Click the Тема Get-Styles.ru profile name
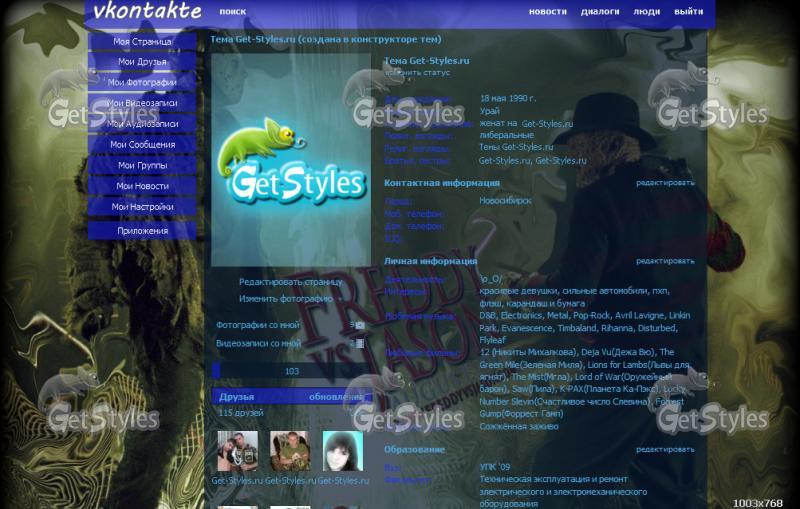 click(427, 61)
